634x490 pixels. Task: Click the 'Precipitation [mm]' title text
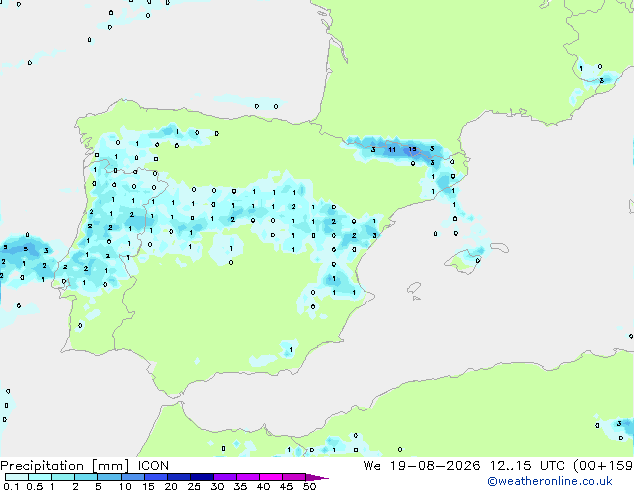click(x=65, y=466)
